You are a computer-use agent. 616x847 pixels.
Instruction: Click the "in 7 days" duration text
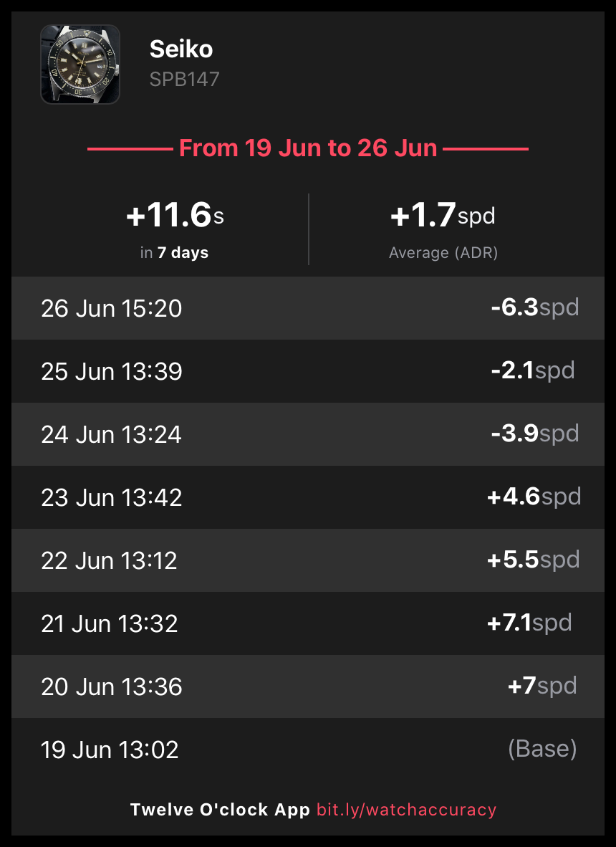pos(174,253)
